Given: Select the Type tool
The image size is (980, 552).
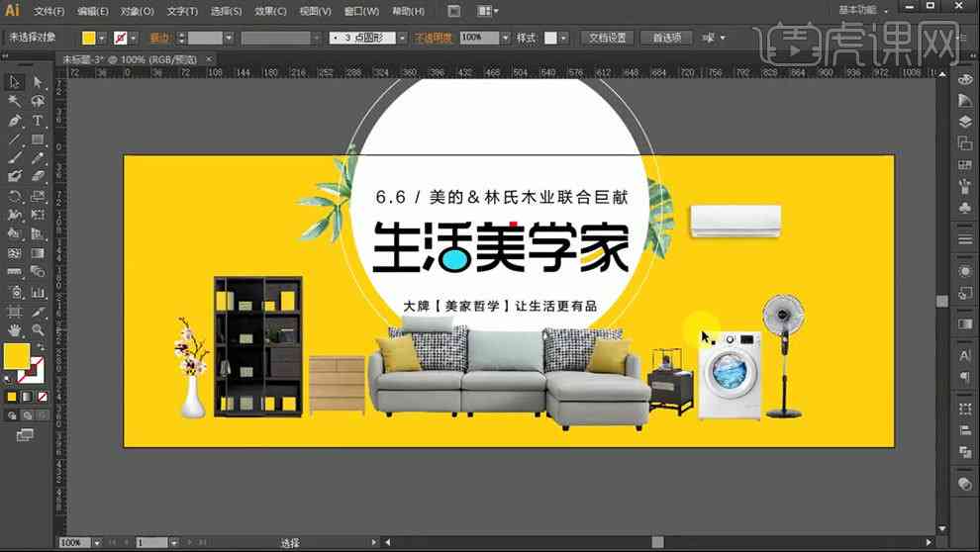Looking at the screenshot, I should pos(38,120).
